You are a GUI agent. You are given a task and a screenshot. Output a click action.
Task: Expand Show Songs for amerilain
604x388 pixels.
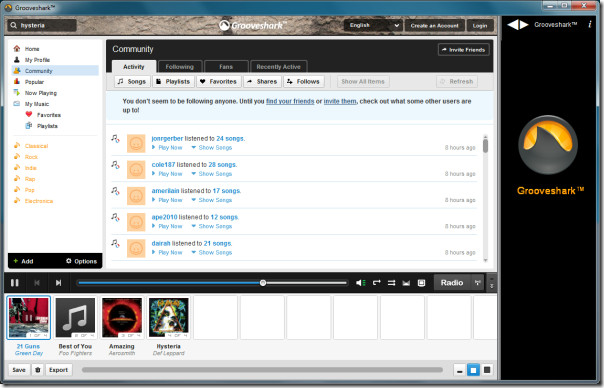pyautogui.click(x=212, y=200)
